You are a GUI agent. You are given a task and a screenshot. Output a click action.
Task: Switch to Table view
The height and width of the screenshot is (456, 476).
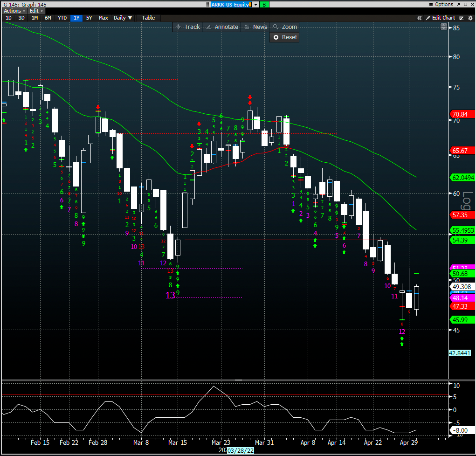point(148,18)
